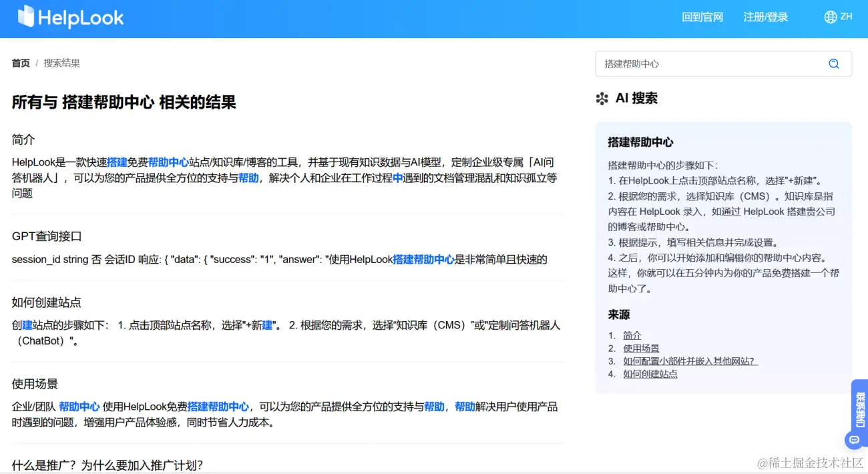Click the 首页 breadcrumb link
868x474 pixels.
(21, 63)
